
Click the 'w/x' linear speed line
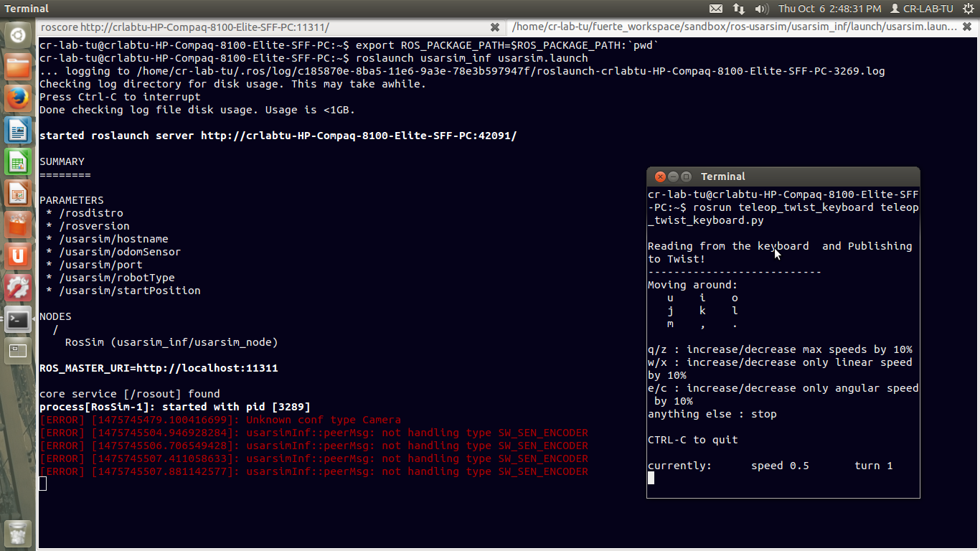coord(780,369)
